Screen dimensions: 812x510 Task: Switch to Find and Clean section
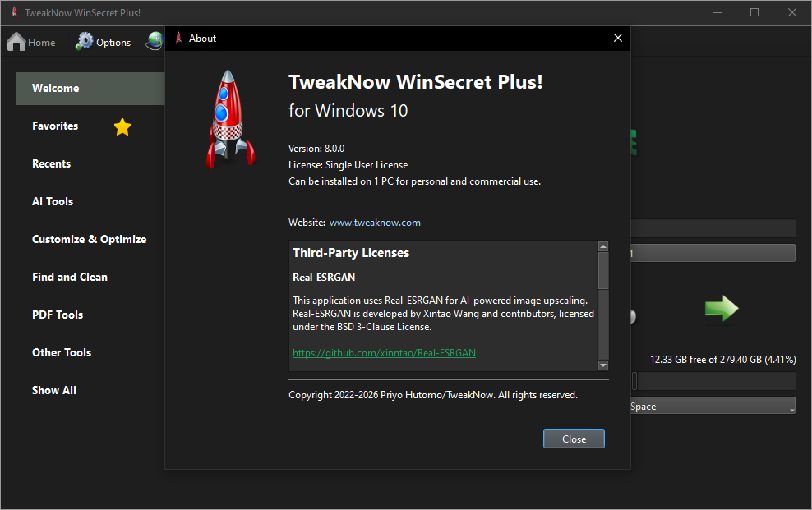(x=70, y=278)
